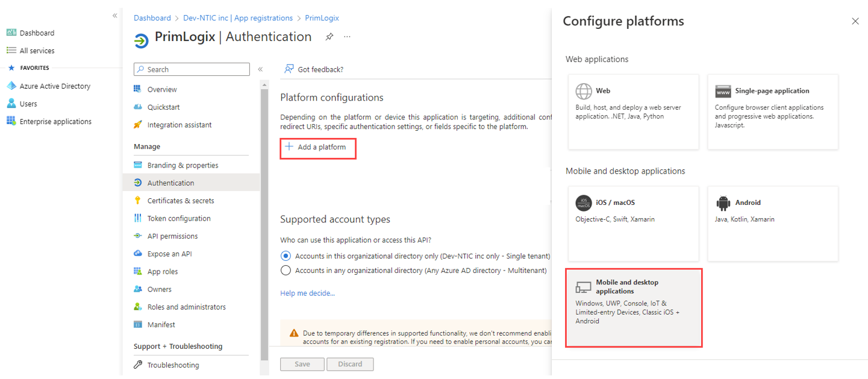
Task: Click the Manifest icon
Action: point(137,324)
